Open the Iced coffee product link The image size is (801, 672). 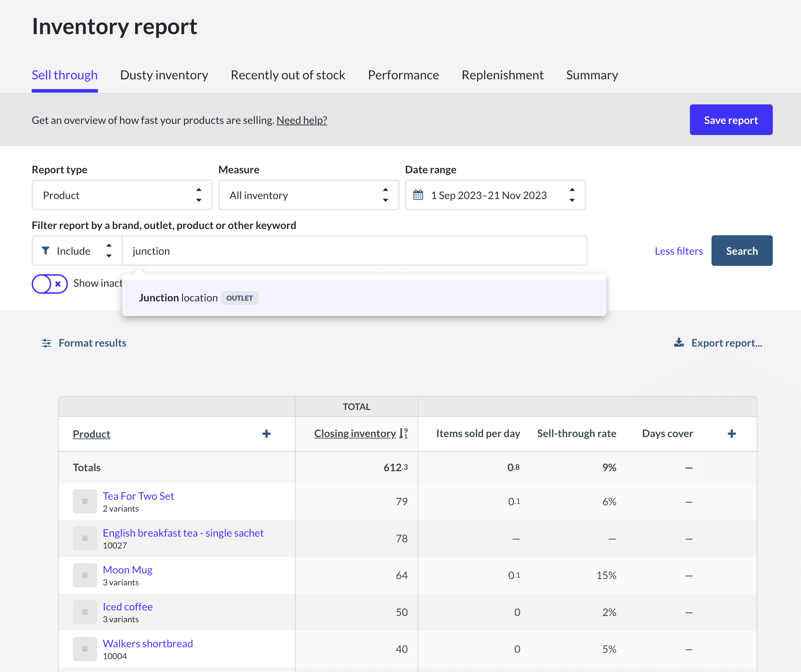coord(128,607)
